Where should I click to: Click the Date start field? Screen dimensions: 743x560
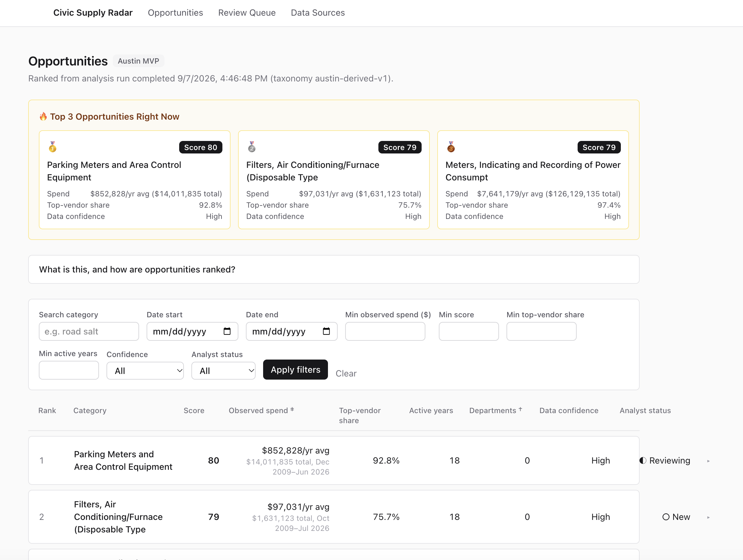(x=192, y=332)
